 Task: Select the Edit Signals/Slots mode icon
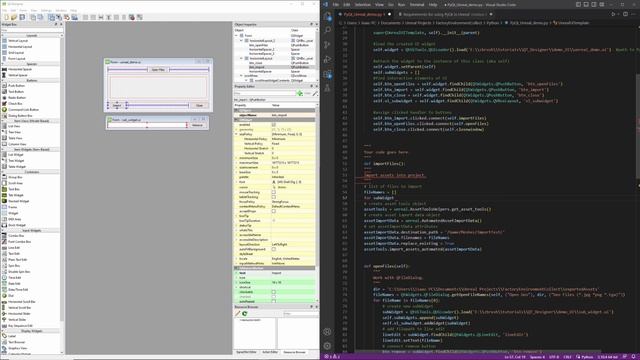(x=59, y=17)
